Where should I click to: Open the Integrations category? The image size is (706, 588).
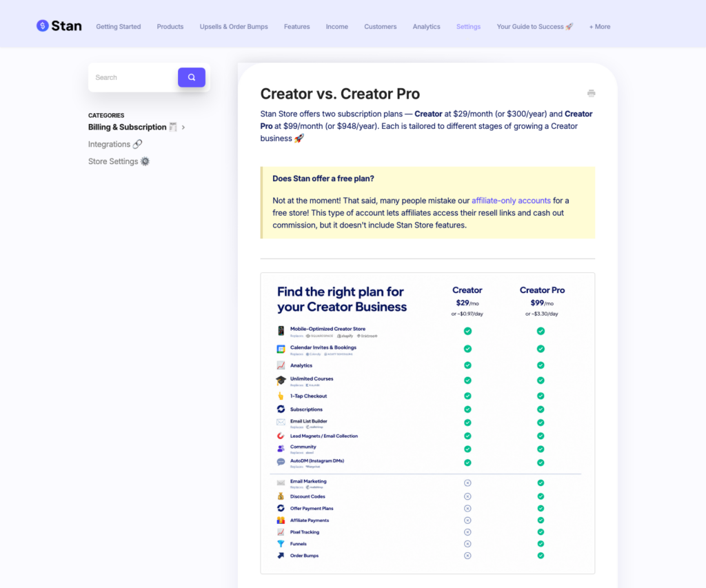(x=115, y=144)
